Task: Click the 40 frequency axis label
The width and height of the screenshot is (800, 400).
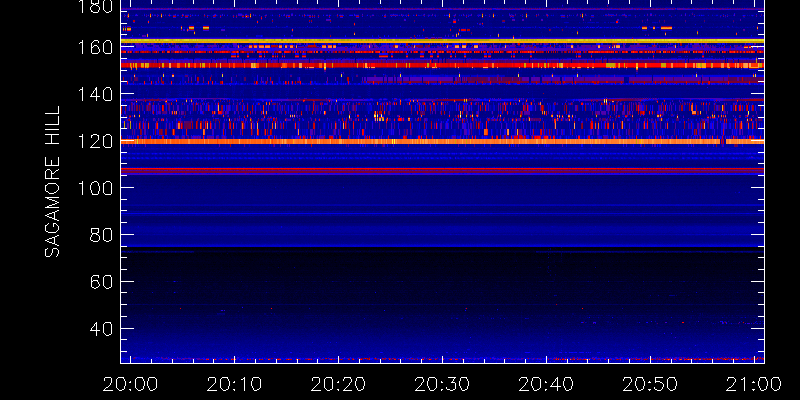Action: pyautogui.click(x=99, y=329)
